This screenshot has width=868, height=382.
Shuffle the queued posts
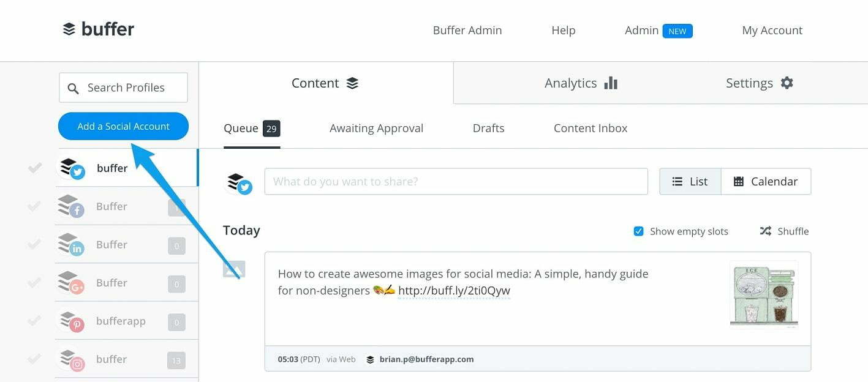click(x=784, y=231)
